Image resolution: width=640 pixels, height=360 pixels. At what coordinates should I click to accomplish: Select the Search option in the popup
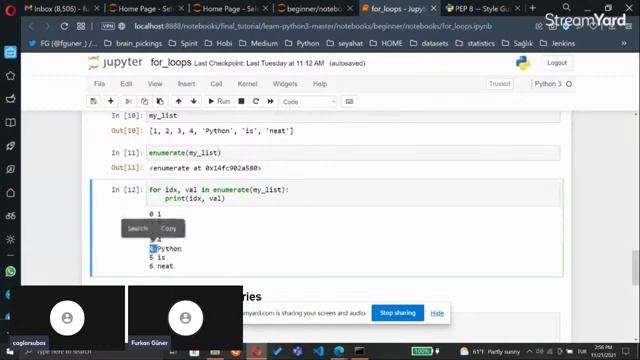[138, 228]
